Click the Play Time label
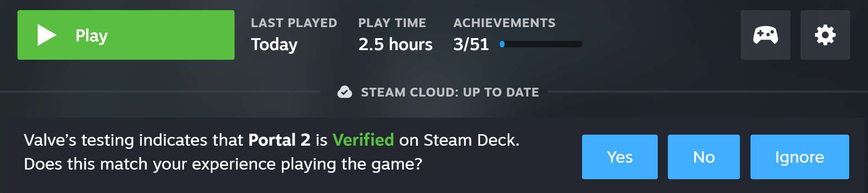 click(x=392, y=23)
